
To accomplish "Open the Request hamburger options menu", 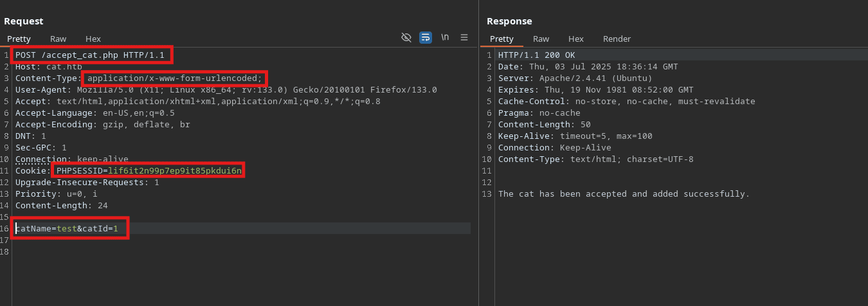I will pos(464,38).
